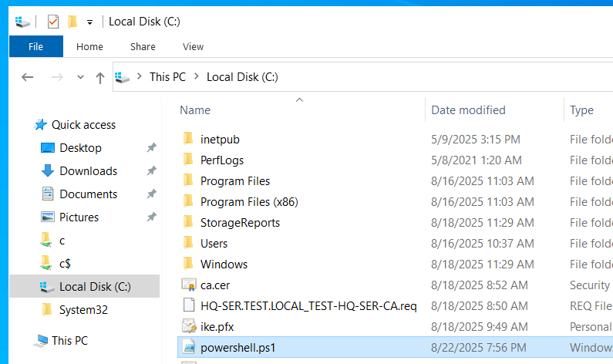Click Local Disk (C:) in the address bar
This screenshot has height=364, width=613.
click(242, 77)
